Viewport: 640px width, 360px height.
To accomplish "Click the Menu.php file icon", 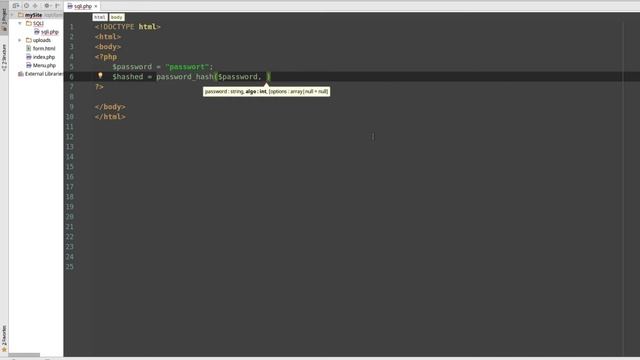I will tap(29, 65).
